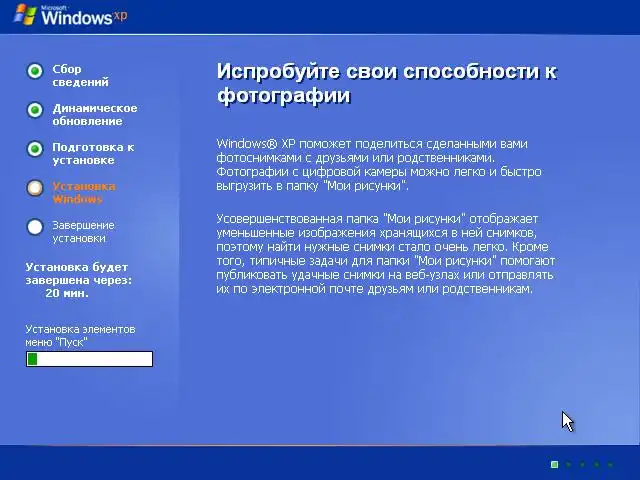Click the 20 мин. remaining time text
The height and width of the screenshot is (480, 640).
click(67, 293)
